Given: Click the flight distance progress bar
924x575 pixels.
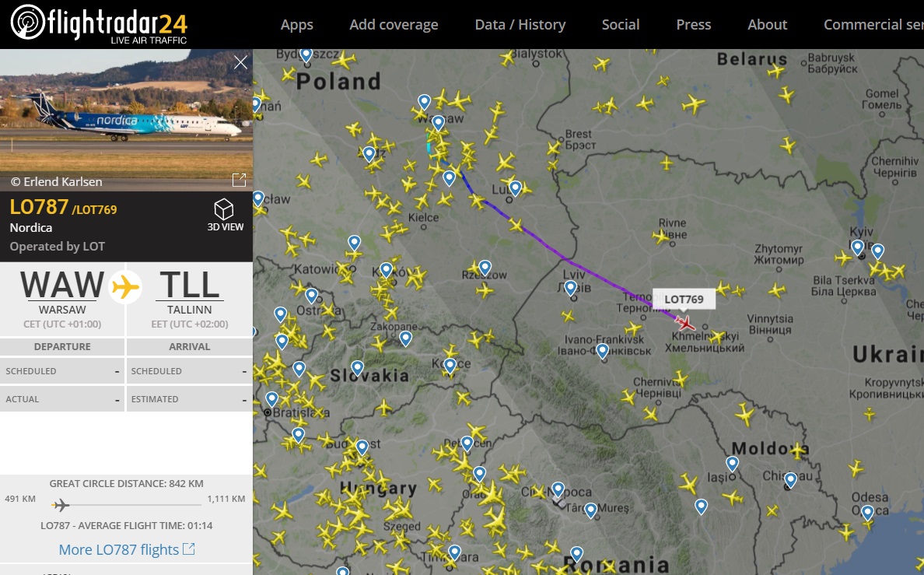Looking at the screenshot, I should click(x=126, y=505).
